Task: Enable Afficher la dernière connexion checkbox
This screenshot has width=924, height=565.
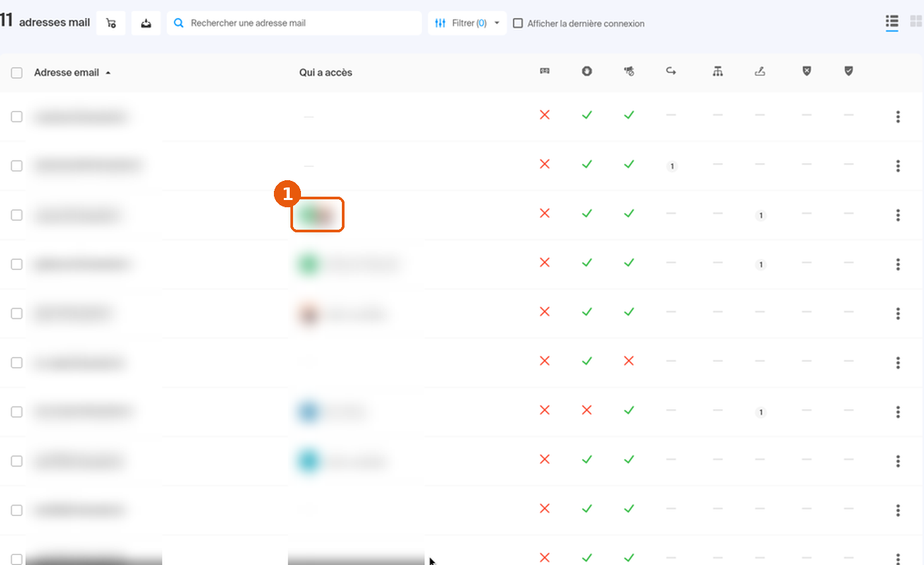Action: click(518, 23)
